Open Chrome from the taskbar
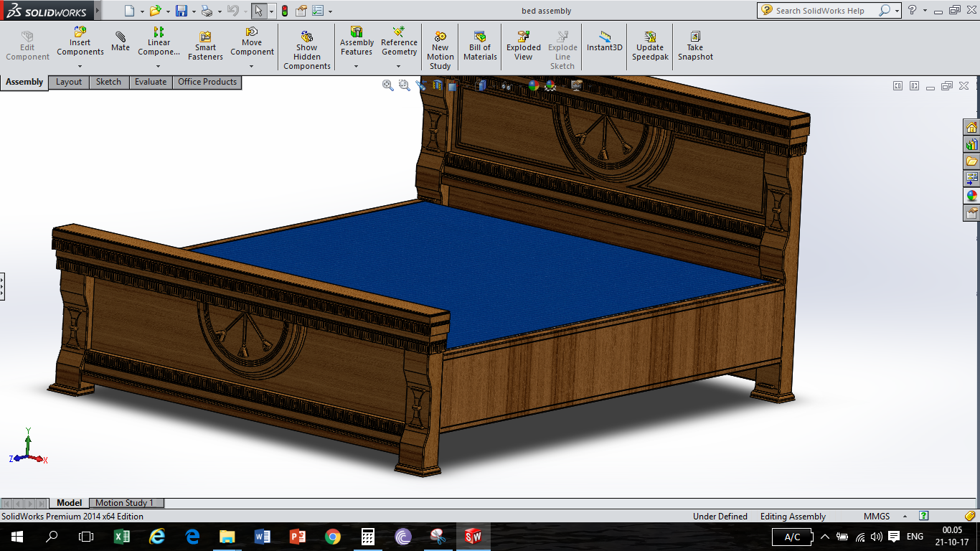Image resolution: width=980 pixels, height=551 pixels. coord(332,537)
